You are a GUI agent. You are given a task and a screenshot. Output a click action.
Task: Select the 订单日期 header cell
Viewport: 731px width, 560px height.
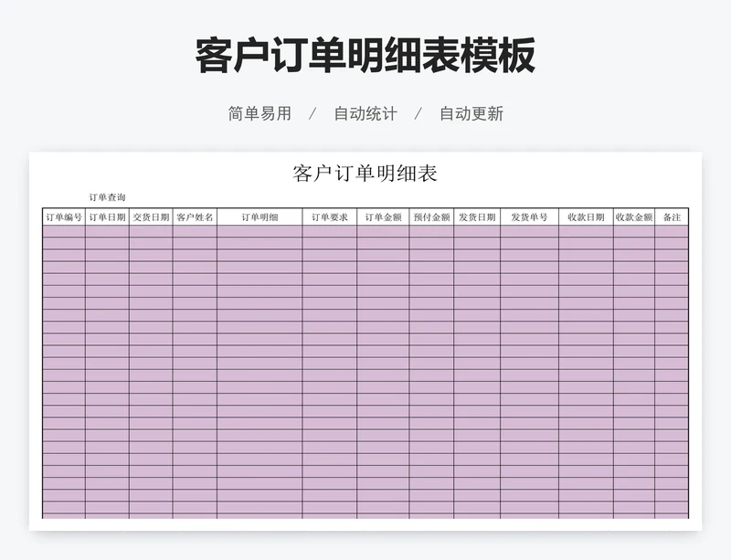[x=107, y=217]
